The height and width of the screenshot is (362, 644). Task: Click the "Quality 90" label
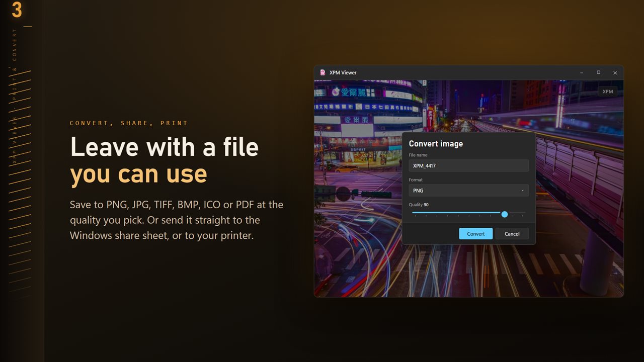[x=419, y=205]
